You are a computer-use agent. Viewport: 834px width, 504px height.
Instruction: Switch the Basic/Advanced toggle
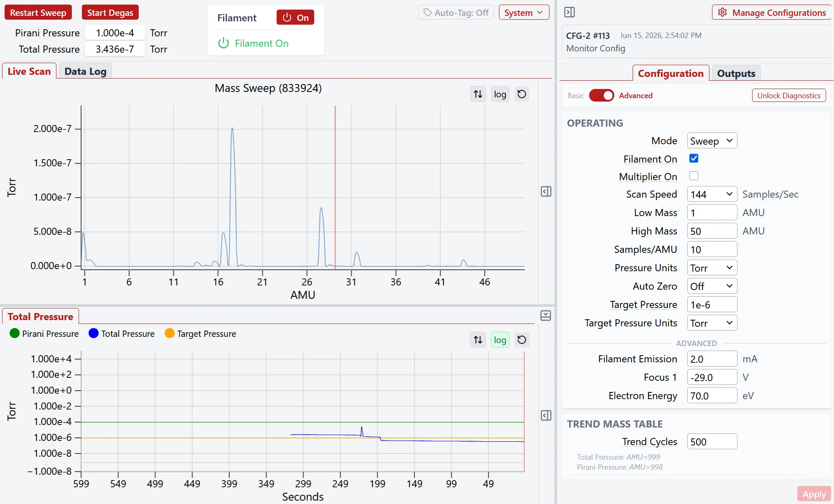click(x=601, y=95)
